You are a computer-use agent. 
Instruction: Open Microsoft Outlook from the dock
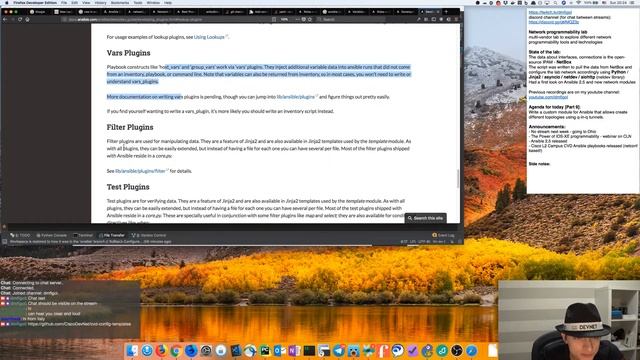click(x=280, y=350)
